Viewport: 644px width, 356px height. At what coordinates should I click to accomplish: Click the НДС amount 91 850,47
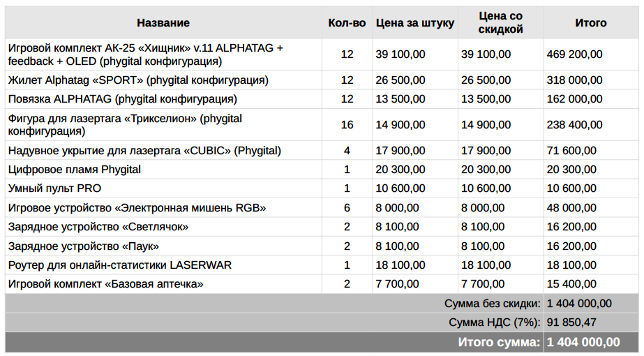coord(571,322)
